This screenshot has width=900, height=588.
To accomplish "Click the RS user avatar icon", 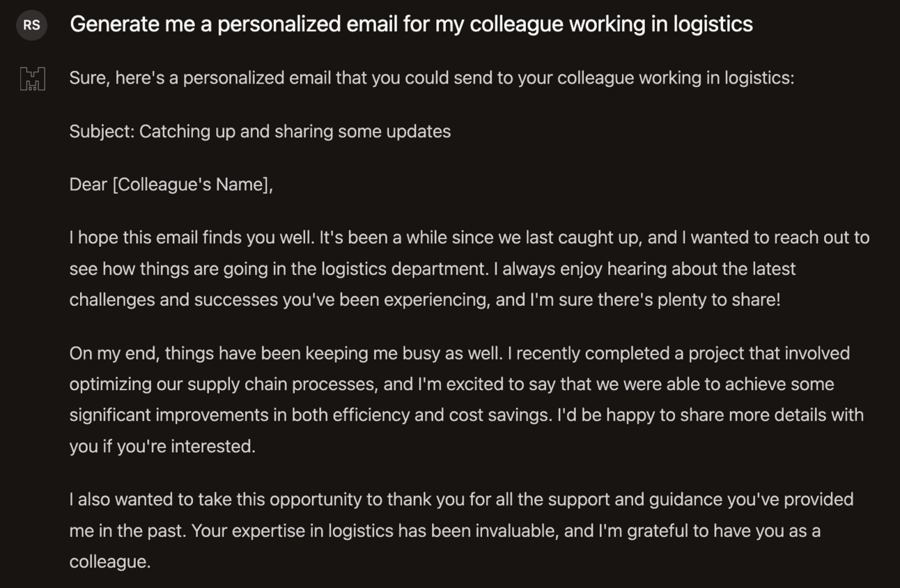I will [31, 25].
